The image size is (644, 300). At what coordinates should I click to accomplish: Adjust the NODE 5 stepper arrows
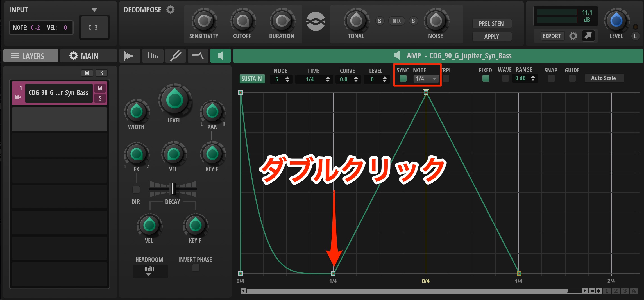coord(287,79)
